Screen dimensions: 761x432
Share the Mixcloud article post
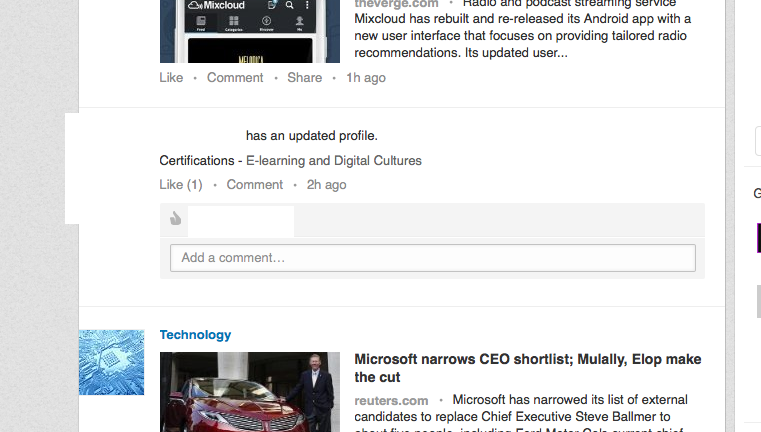click(304, 77)
